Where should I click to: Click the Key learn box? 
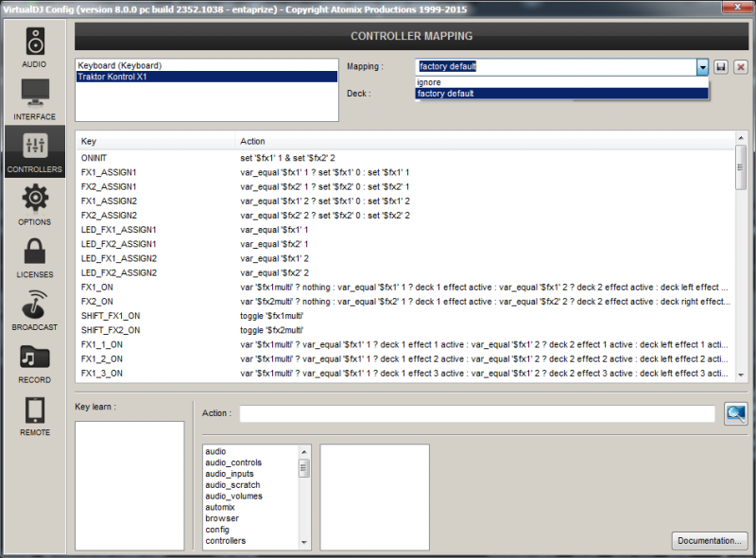[129, 485]
